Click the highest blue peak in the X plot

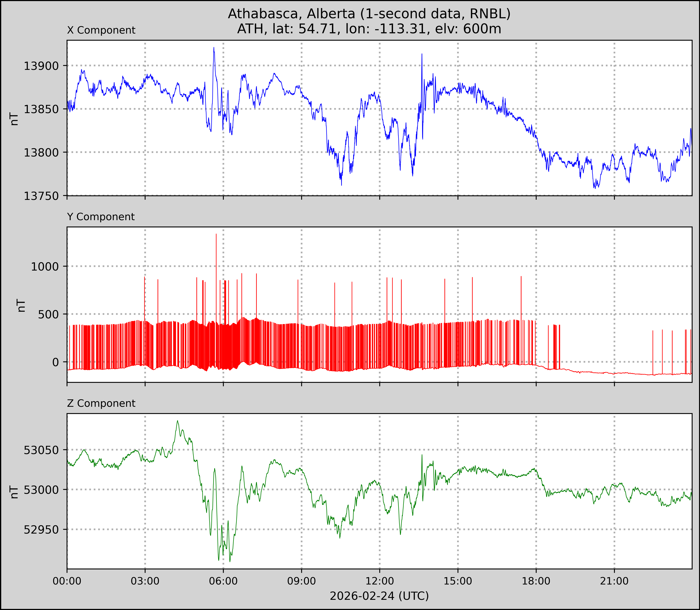pos(214,48)
